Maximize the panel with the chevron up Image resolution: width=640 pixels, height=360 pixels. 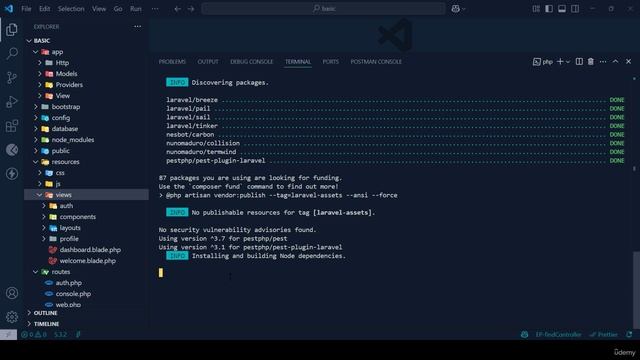pyautogui.click(x=616, y=62)
